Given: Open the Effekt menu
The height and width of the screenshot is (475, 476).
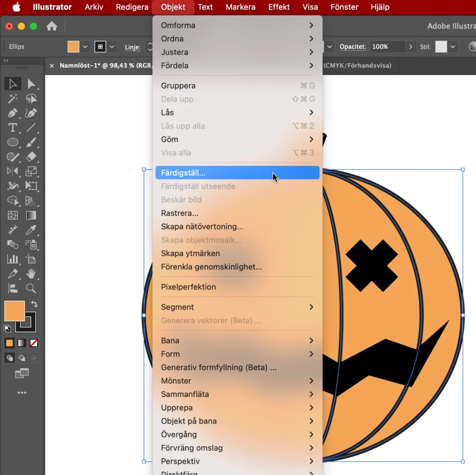Looking at the screenshot, I should tap(279, 7).
